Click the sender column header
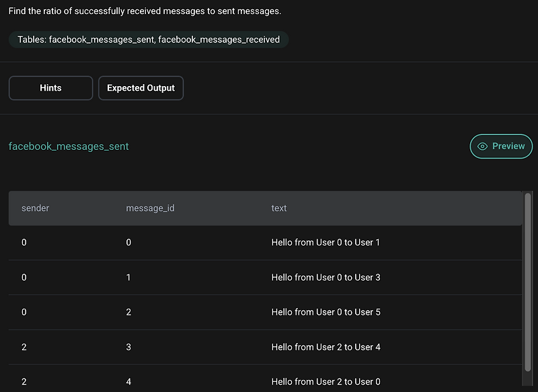The image size is (538, 392). click(x=35, y=208)
